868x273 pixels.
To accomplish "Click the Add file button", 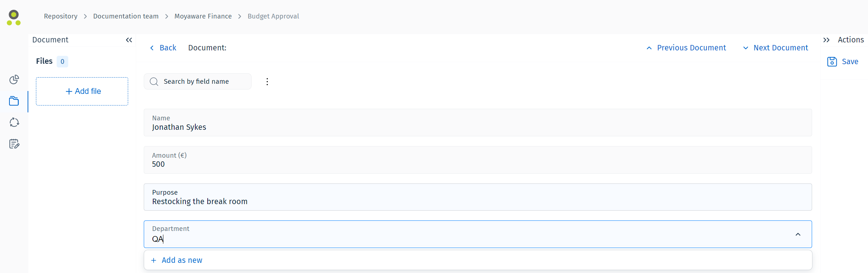I will (82, 91).
